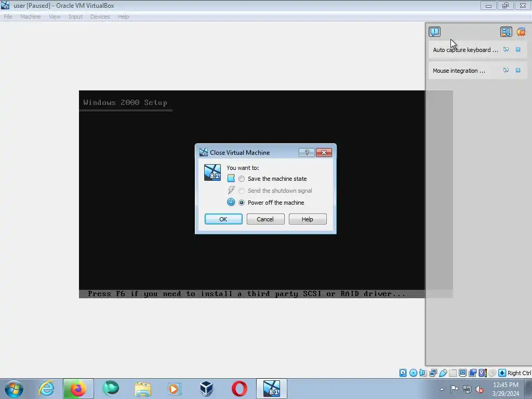Open the View menu
Viewport: 532px width, 399px height.
55,17
